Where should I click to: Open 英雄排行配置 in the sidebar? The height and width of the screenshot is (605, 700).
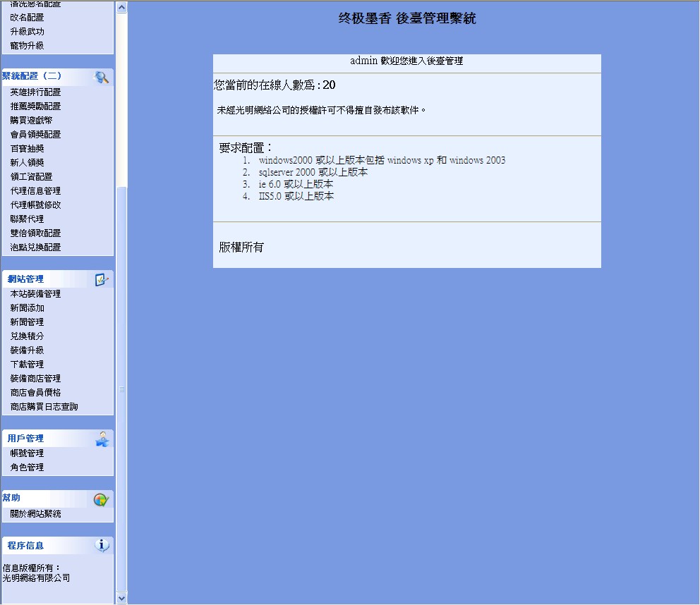(35, 92)
